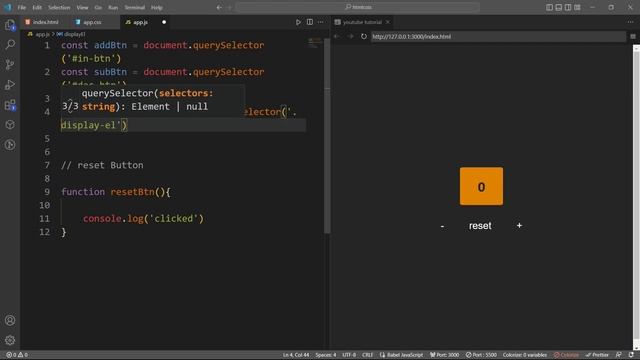Click the title bar command search box
This screenshot has height=360, width=640.
tap(358, 7)
